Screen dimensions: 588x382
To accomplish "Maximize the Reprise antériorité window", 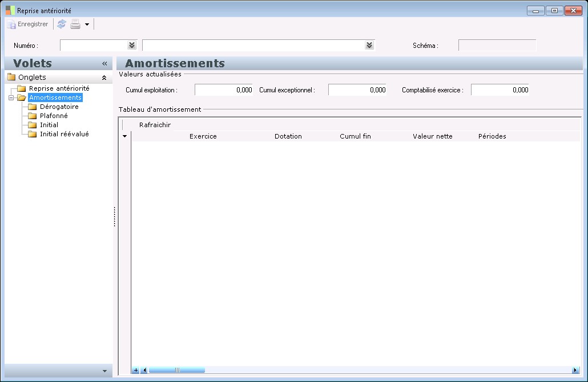I will 554,10.
